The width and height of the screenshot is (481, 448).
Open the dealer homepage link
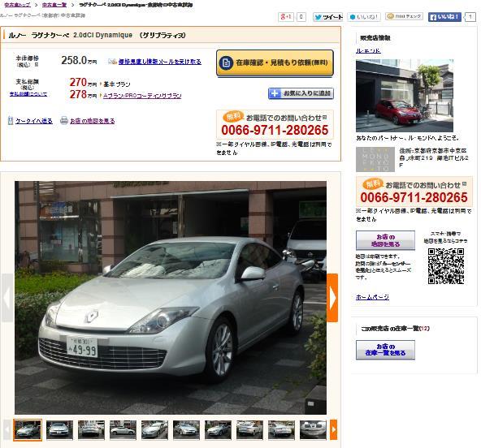point(372,297)
